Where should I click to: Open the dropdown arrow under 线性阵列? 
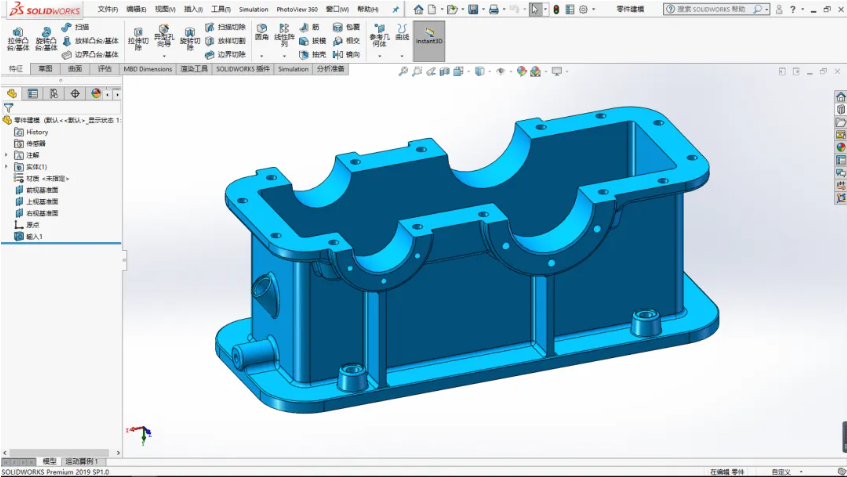(x=284, y=56)
